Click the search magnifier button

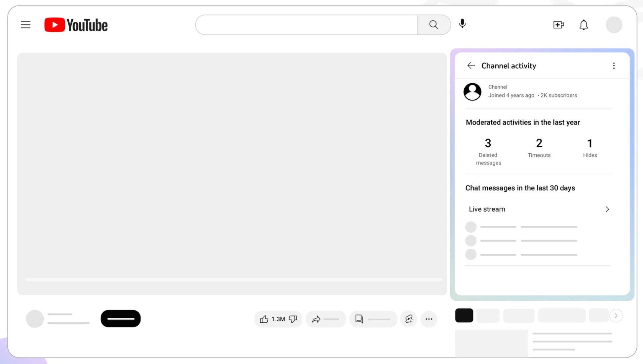pyautogui.click(x=434, y=25)
